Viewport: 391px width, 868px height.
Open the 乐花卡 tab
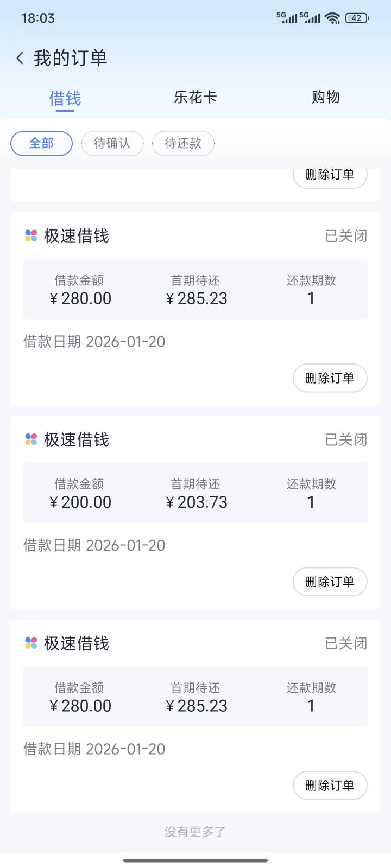point(195,97)
